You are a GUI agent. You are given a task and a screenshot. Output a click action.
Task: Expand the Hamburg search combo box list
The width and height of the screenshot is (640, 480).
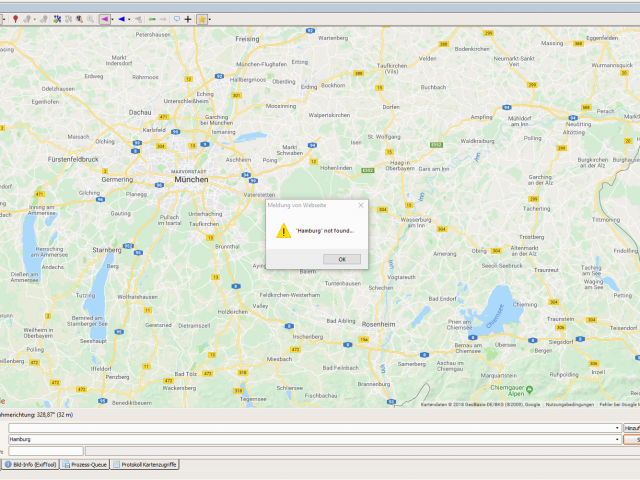coord(617,440)
